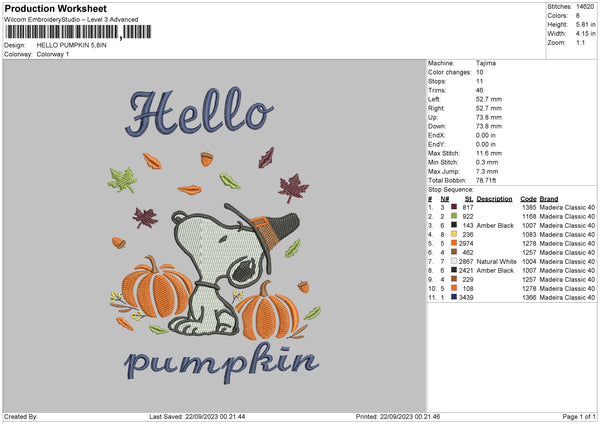Viewport: 600px width, 424px height.
Task: Click the zoom value '1:1'
Action: 580,42
